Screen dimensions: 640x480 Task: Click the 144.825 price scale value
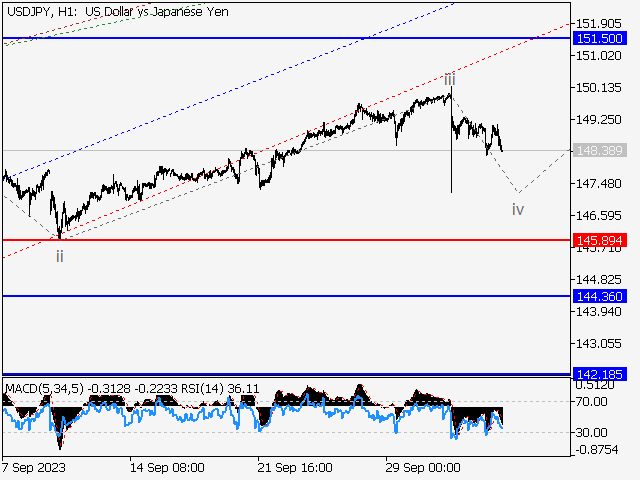[598, 280]
